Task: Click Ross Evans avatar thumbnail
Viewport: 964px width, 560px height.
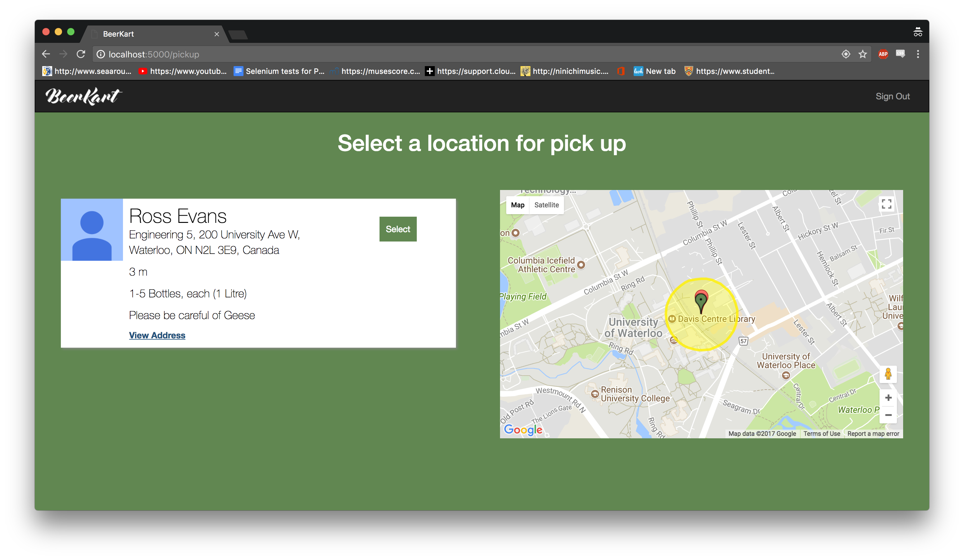Action: [92, 230]
